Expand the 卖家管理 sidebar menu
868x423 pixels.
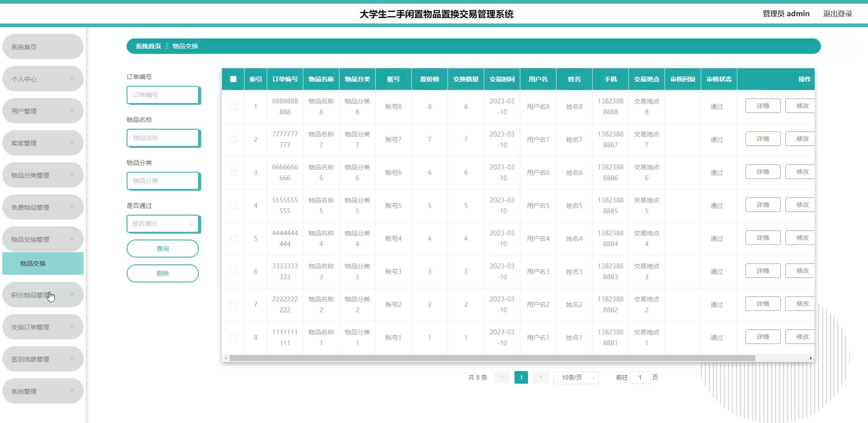[x=43, y=143]
